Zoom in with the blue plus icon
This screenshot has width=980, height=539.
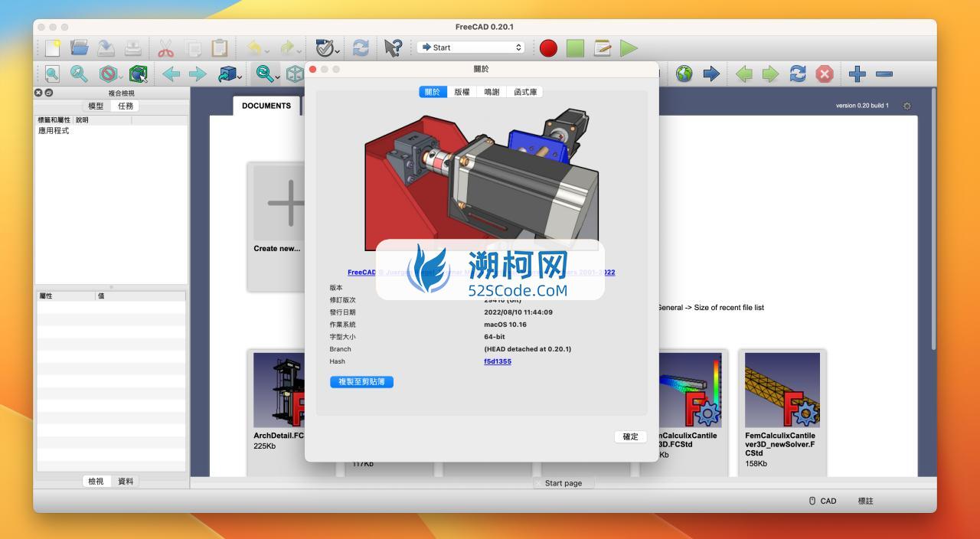tap(857, 73)
